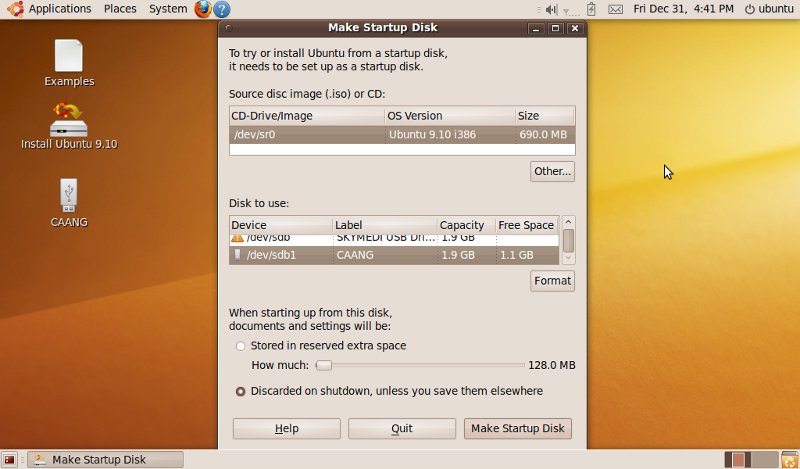Click the 690.0 MB size cell

tap(543, 135)
